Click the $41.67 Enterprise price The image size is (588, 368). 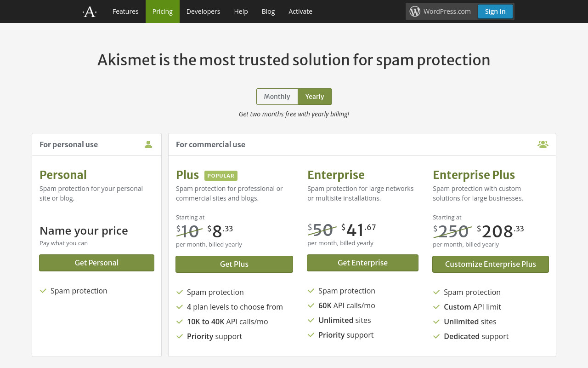tap(359, 229)
